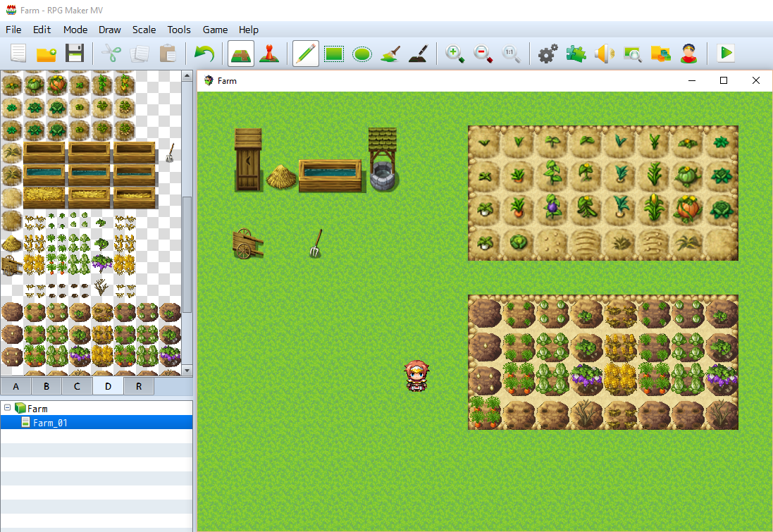
Task: Click the Zoom In magnifier icon
Action: tap(454, 54)
